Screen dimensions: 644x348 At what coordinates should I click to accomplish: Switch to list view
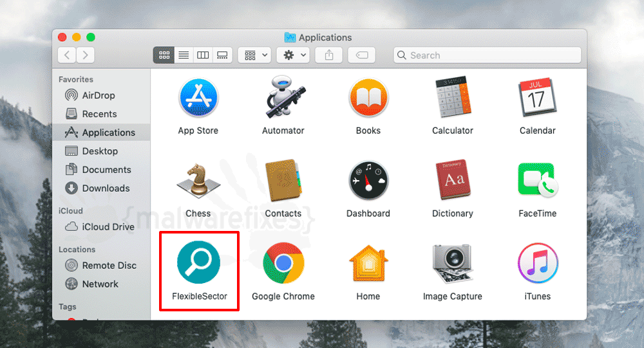point(184,55)
